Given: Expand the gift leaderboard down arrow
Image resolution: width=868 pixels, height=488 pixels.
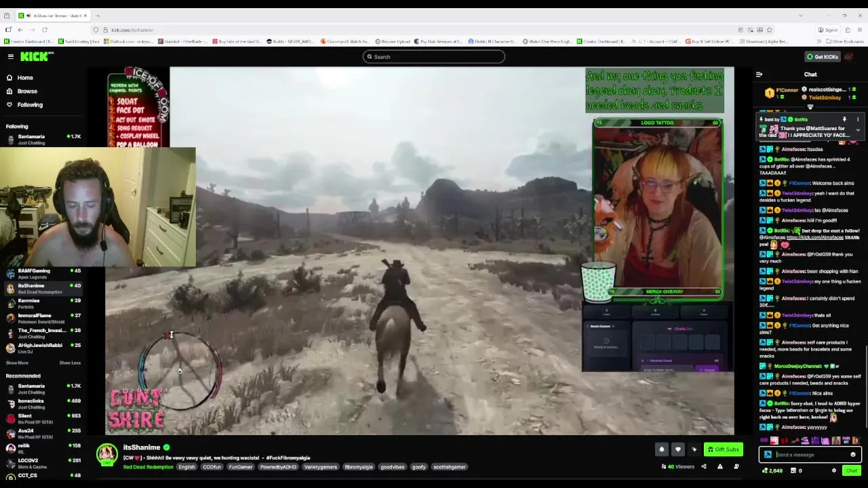Looking at the screenshot, I should (x=810, y=107).
